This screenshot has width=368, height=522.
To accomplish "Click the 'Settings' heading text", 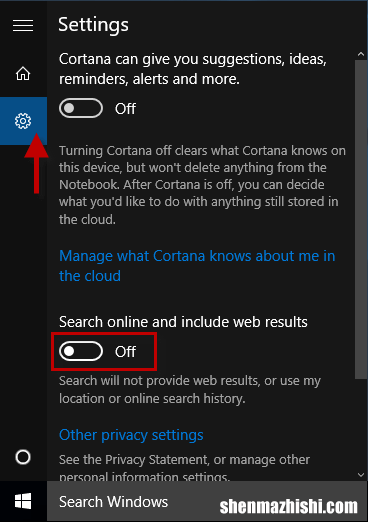I will (x=93, y=25).
